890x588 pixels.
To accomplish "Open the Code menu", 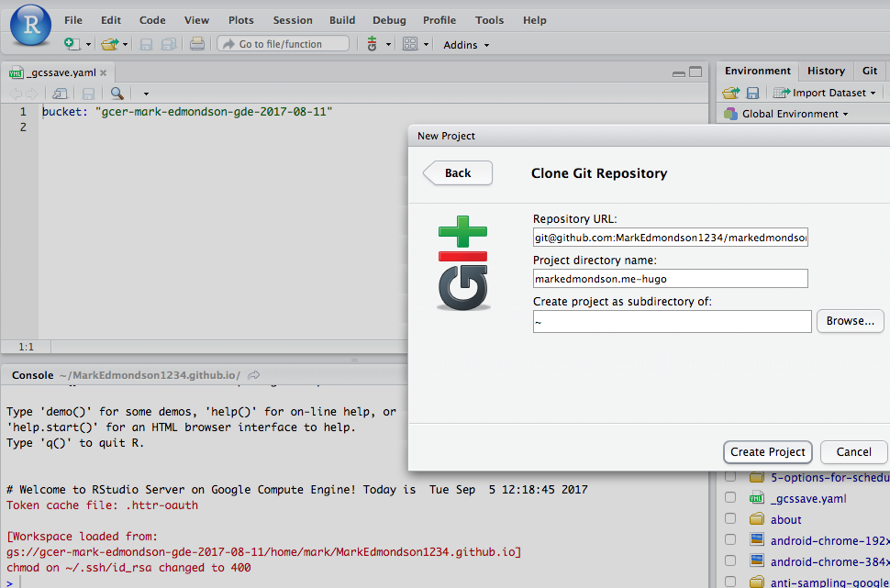I will [x=152, y=20].
